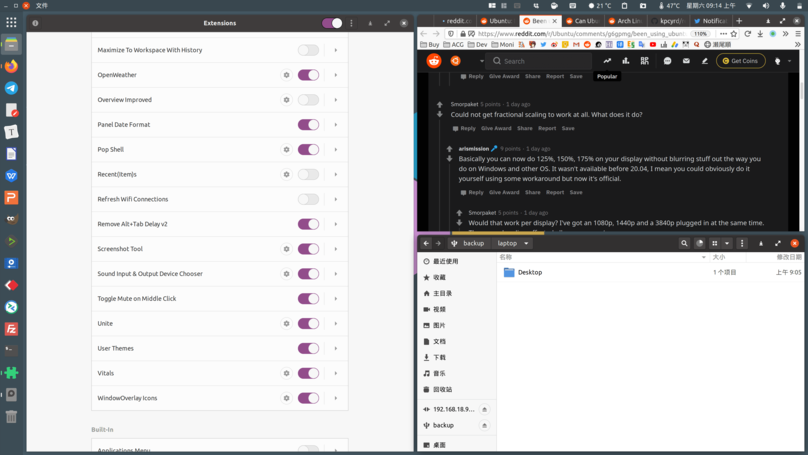Viewport: 808px width, 455px height.
Task: Open Reddit chat icon
Action: point(667,61)
